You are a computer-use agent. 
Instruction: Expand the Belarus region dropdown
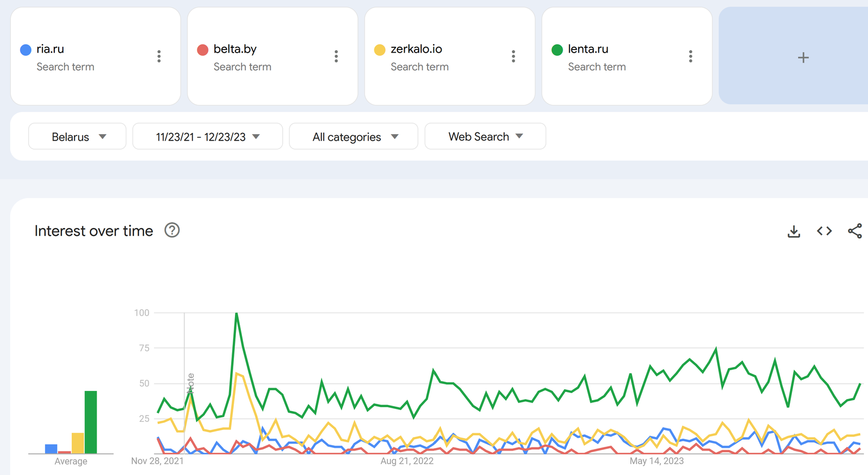pyautogui.click(x=77, y=137)
